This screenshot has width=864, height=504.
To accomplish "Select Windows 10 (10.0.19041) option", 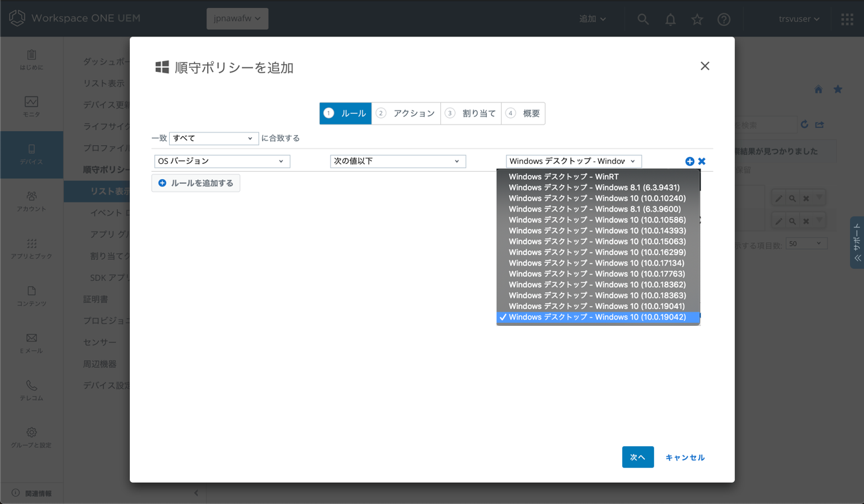I will tap(598, 306).
